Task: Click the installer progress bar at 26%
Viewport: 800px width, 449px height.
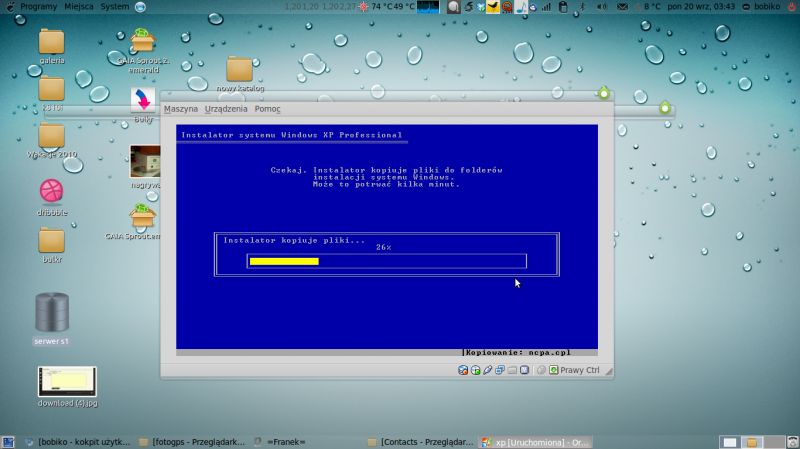Action: point(386,261)
